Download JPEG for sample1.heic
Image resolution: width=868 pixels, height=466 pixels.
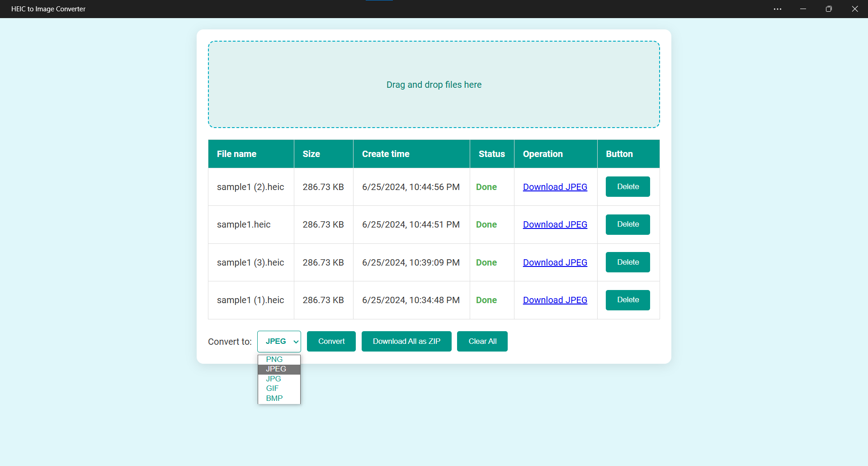(x=555, y=224)
